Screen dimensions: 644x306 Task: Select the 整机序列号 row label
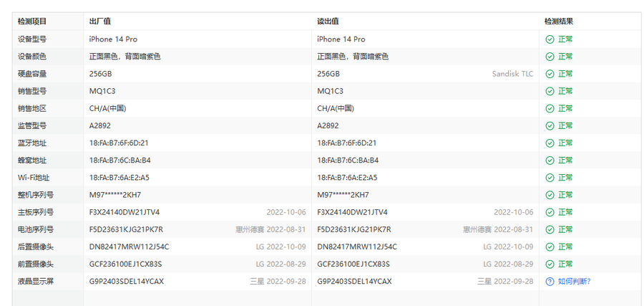click(x=36, y=195)
